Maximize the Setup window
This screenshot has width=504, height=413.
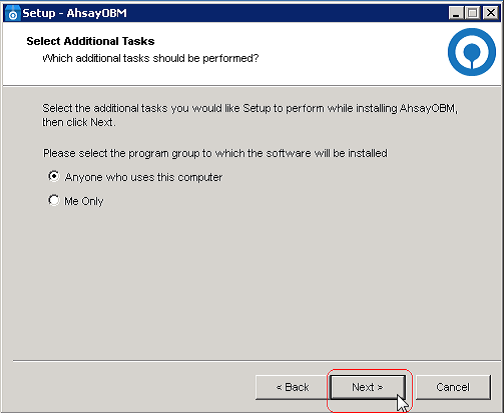[x=472, y=13]
